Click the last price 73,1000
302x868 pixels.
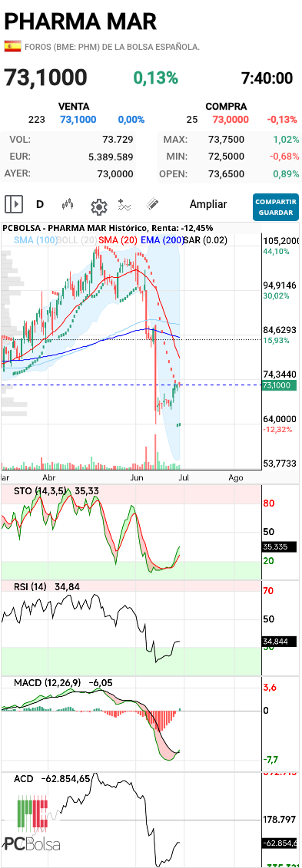click(46, 78)
